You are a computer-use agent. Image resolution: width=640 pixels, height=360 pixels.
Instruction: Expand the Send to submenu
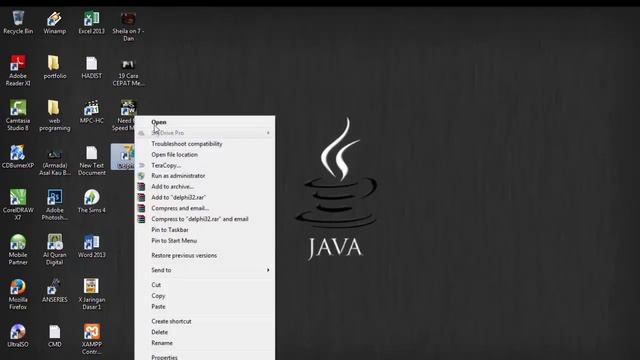[x=205, y=270]
